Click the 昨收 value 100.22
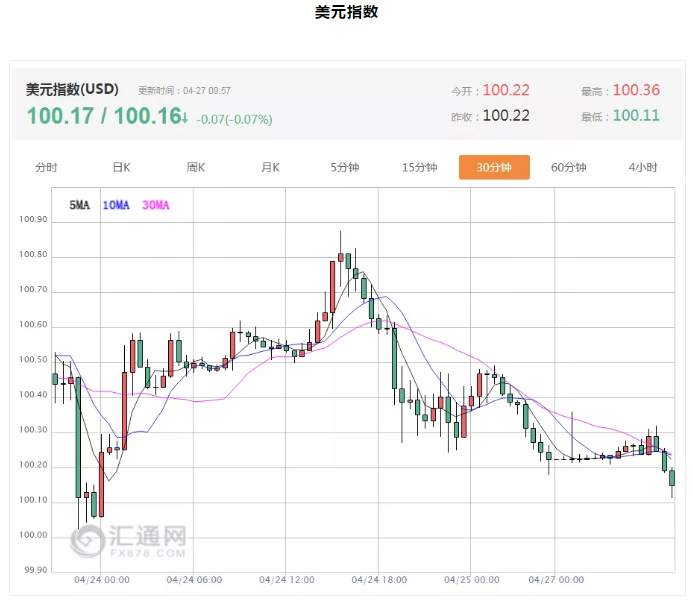 (506, 116)
